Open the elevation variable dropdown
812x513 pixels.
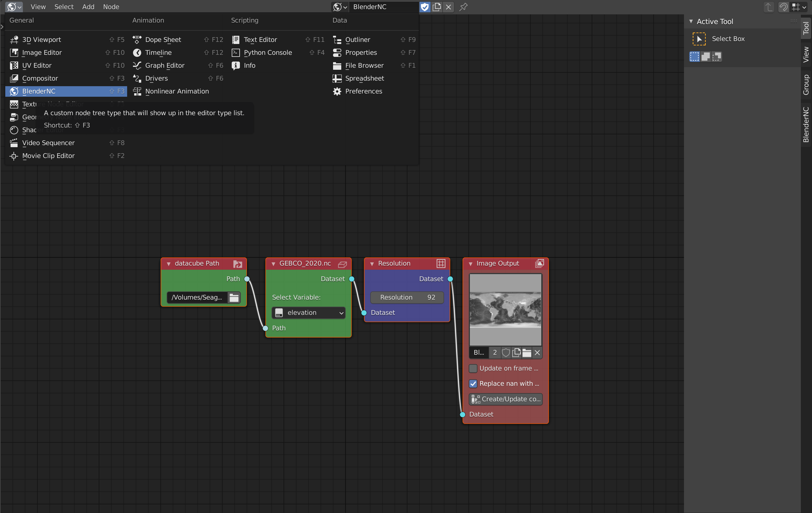tap(308, 312)
